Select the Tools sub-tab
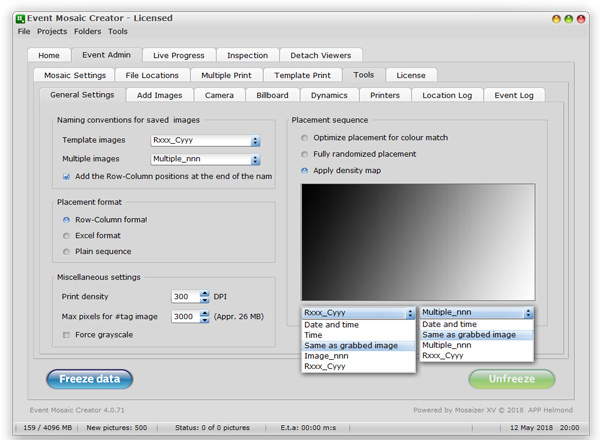The height and width of the screenshot is (440, 600). coord(364,75)
